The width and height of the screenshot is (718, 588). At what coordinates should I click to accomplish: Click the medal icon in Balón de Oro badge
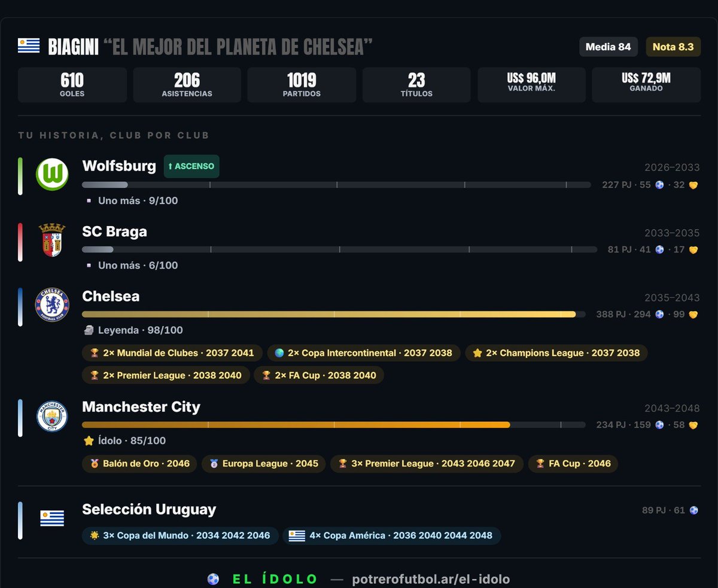[x=95, y=464]
